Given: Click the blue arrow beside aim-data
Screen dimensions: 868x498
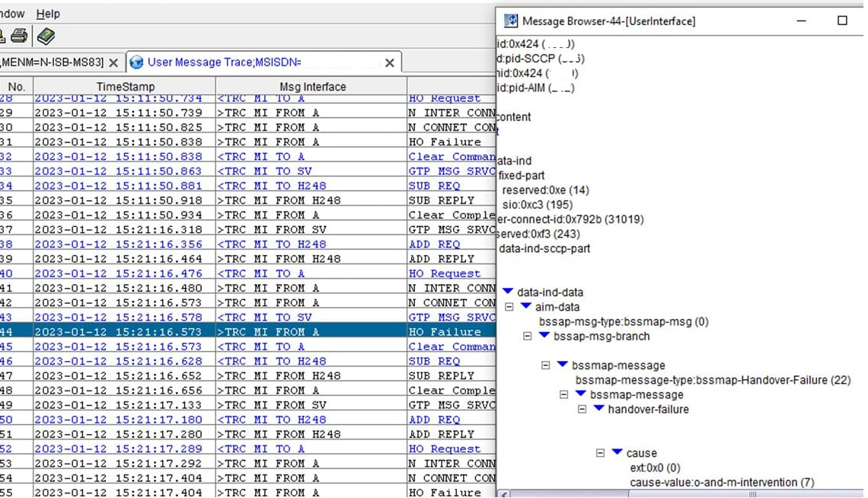Looking at the screenshot, I should pyautogui.click(x=526, y=305).
